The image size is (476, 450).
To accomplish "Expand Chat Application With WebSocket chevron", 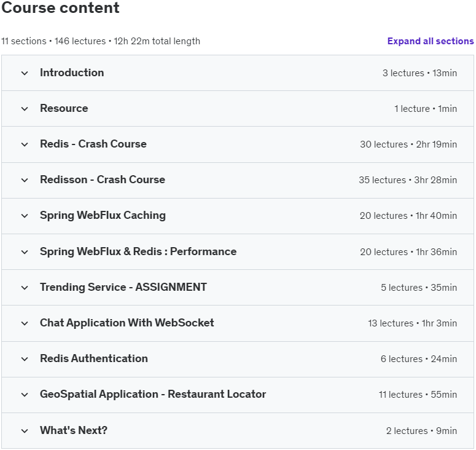I will (x=25, y=323).
